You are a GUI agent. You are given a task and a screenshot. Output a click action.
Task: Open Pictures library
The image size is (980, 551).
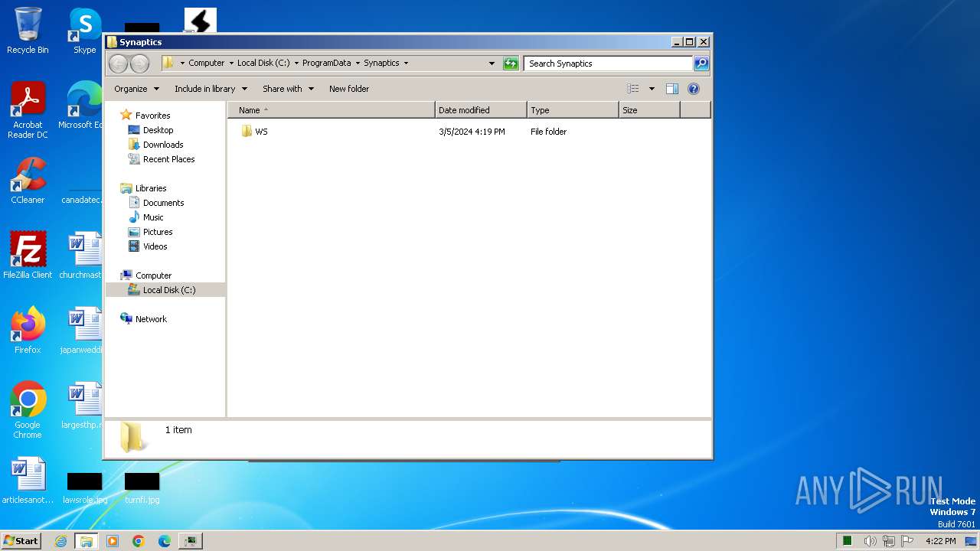tap(158, 232)
